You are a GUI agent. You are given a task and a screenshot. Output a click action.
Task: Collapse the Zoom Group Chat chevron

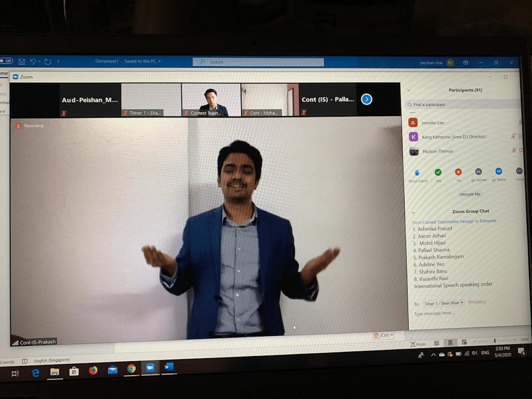(413, 212)
